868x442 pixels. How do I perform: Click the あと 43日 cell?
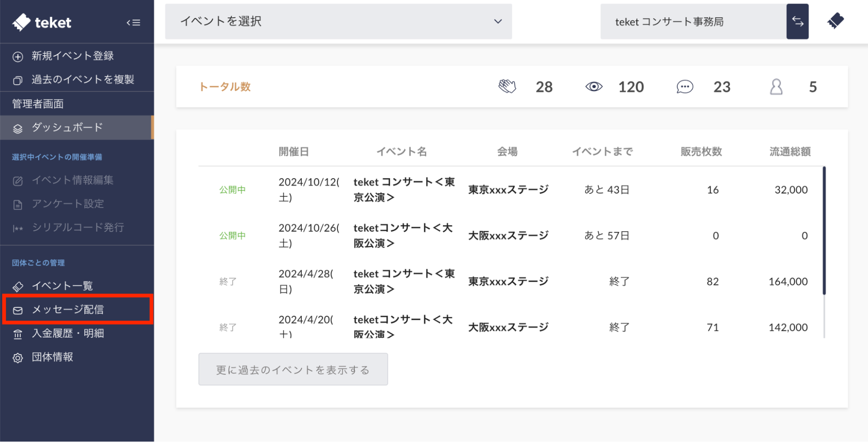pos(607,190)
